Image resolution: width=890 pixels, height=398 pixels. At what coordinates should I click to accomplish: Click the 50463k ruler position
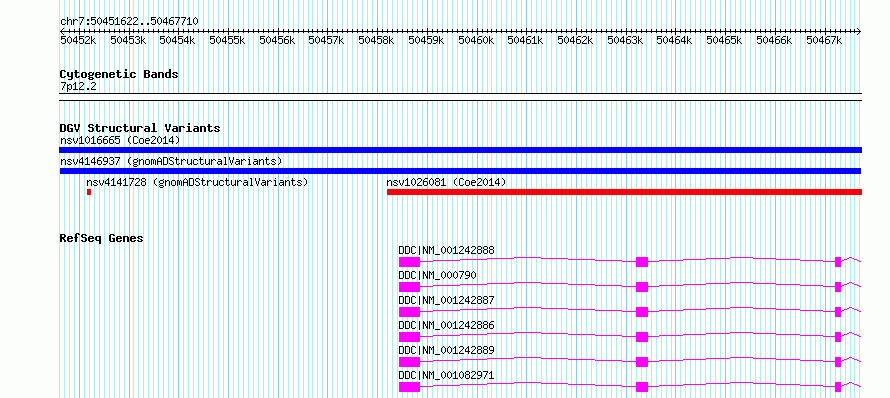(625, 40)
